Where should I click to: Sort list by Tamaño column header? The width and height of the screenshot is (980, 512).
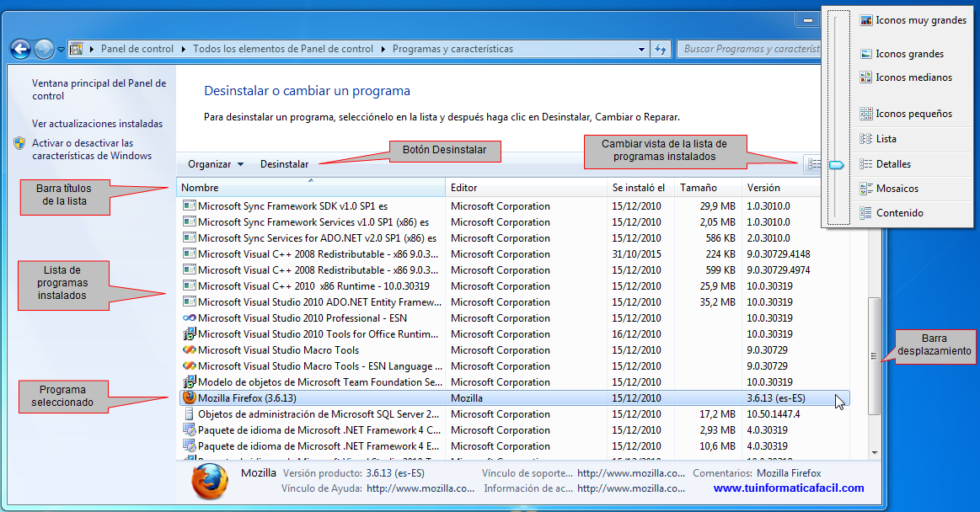[707, 187]
